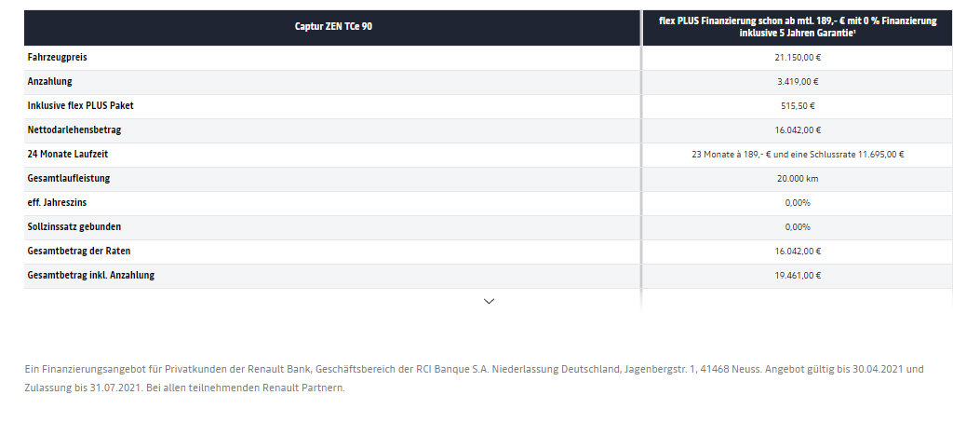The image size is (980, 422).
Task: Click the 21.150,00 € vehicle price value
Action: [798, 58]
